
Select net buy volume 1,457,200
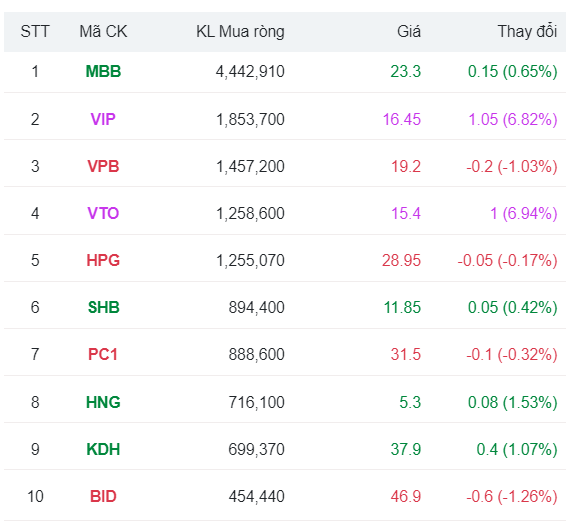coord(250,166)
